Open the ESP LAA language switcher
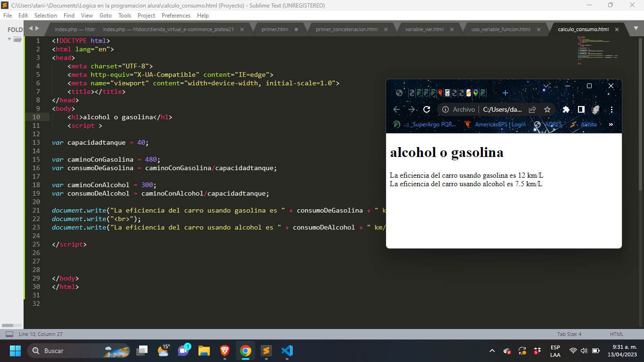The width and height of the screenshot is (644, 362). [555, 351]
